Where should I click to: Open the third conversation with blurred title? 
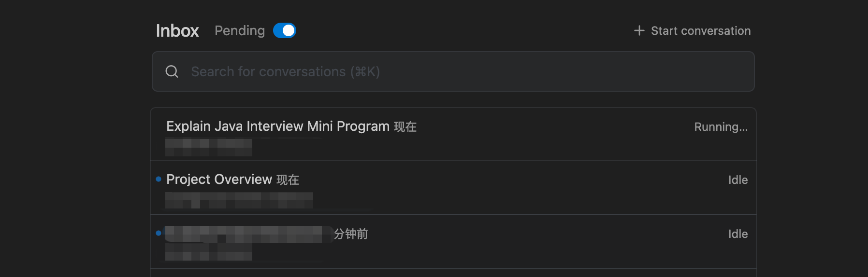244,234
